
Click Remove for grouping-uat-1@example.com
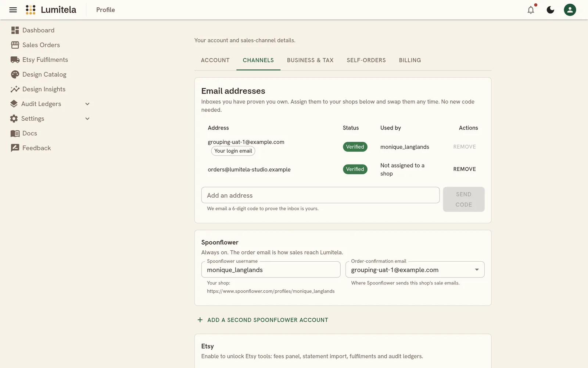coord(465,147)
